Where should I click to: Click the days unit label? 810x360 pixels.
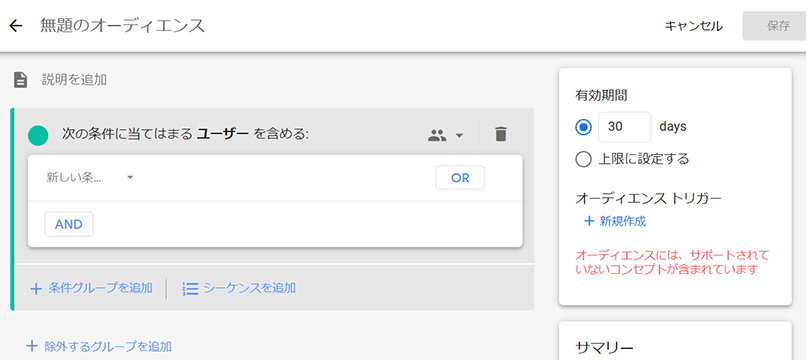tap(673, 127)
